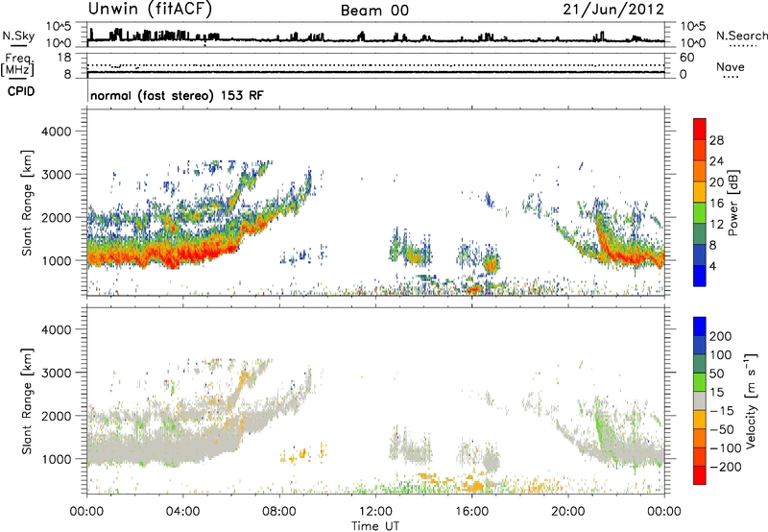The width and height of the screenshot is (768, 532).
Task: Click the '00:00' label at the time axis start
Action: [86, 512]
